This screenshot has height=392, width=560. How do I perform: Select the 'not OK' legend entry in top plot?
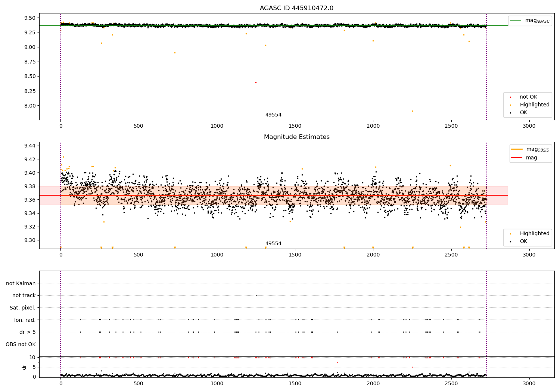pyautogui.click(x=528, y=97)
